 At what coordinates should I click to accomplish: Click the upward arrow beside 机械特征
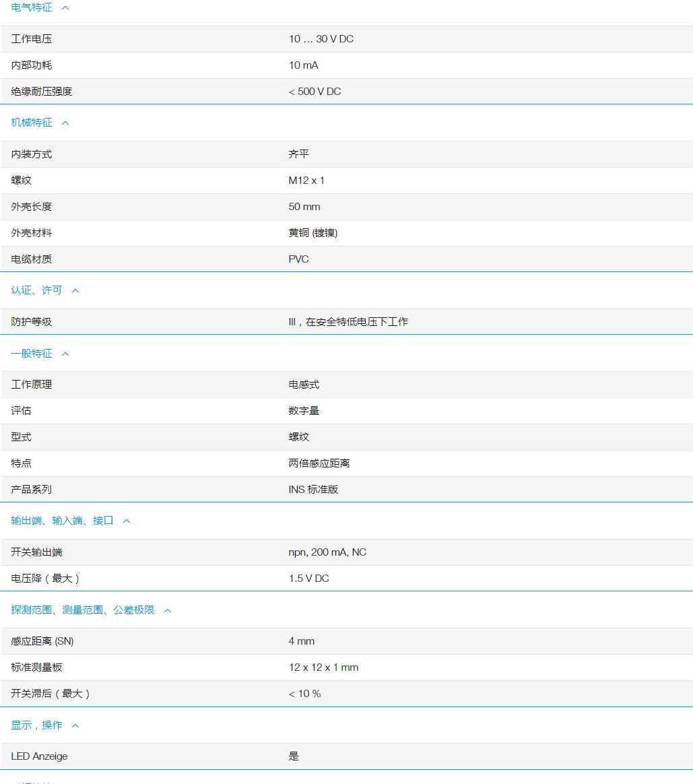tap(65, 123)
